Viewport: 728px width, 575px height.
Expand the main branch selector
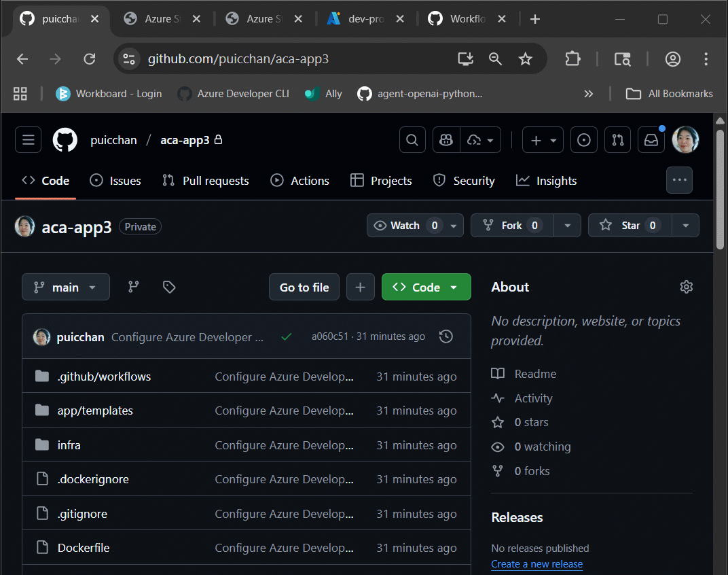point(65,287)
